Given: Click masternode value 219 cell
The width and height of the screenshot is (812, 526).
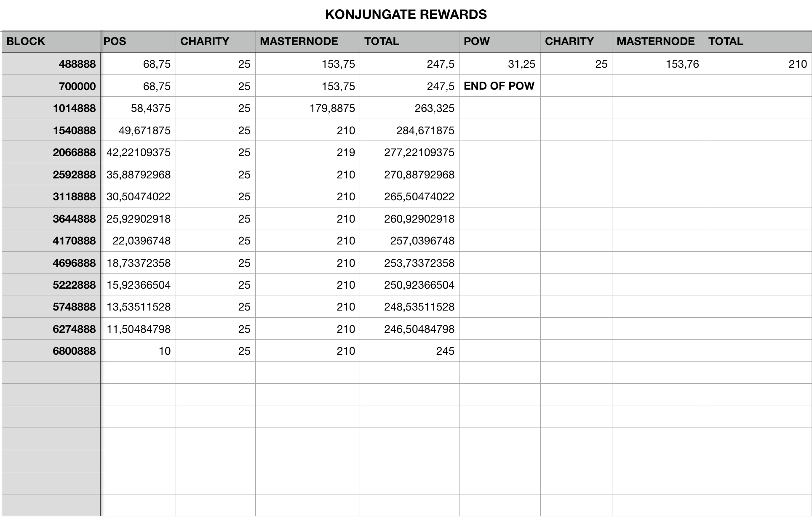Looking at the screenshot, I should tap(345, 152).
